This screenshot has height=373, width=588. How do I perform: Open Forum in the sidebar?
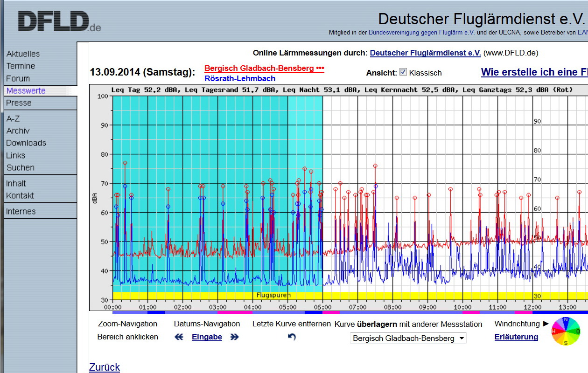coord(18,79)
